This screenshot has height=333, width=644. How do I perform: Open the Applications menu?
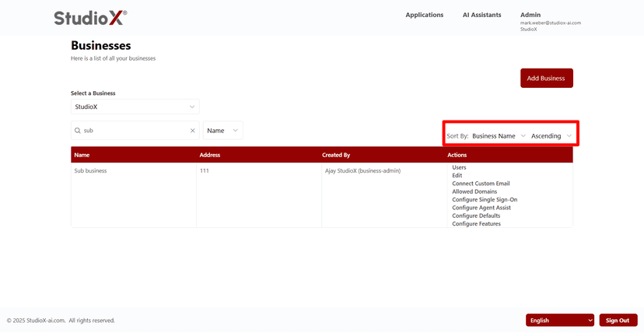coord(424,15)
